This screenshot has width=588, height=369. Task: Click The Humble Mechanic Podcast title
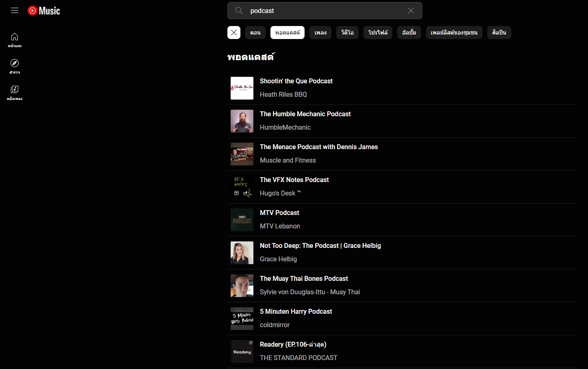click(305, 114)
